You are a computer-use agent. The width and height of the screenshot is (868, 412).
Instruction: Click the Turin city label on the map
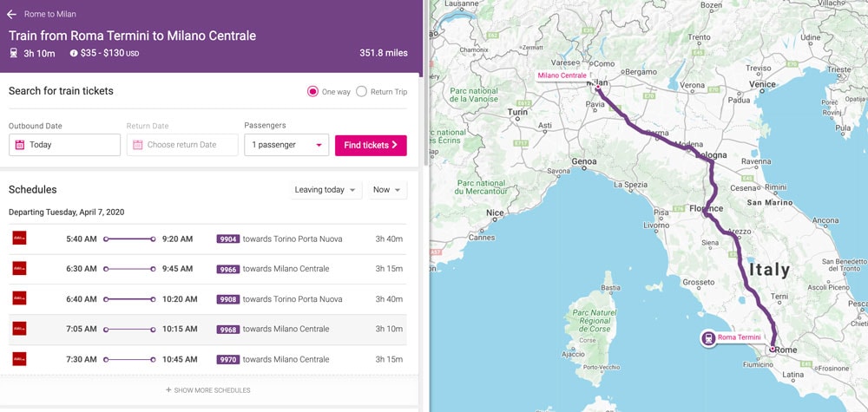(x=517, y=112)
